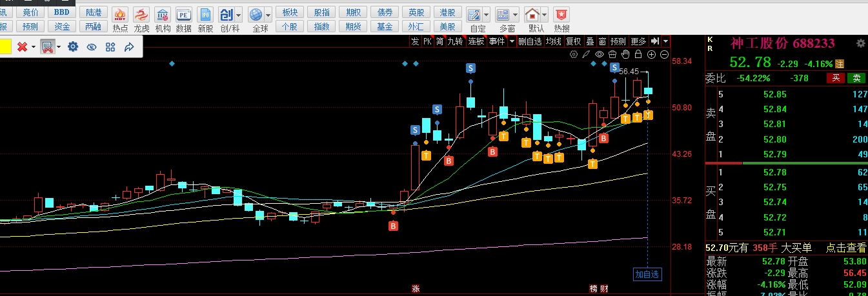Click the KR label in the quote panel

point(711,43)
